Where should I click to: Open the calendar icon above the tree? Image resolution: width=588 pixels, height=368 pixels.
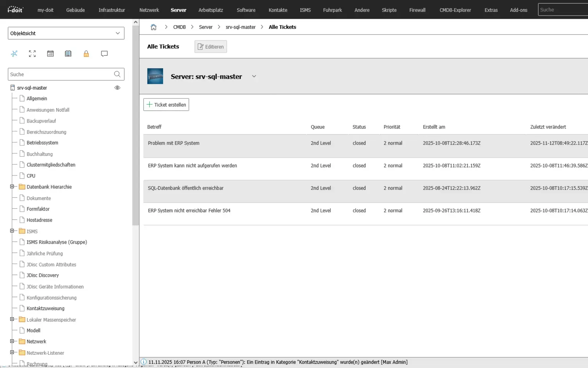pyautogui.click(x=50, y=54)
